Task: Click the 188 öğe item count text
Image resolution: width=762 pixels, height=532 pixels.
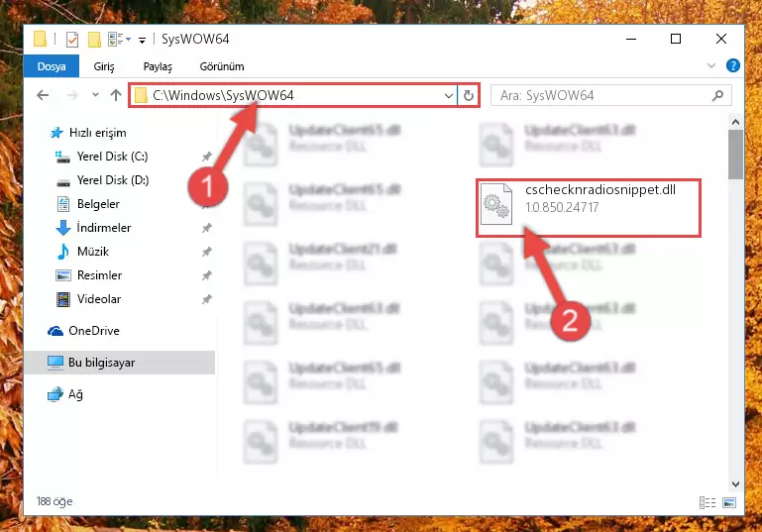Action: pyautogui.click(x=54, y=501)
